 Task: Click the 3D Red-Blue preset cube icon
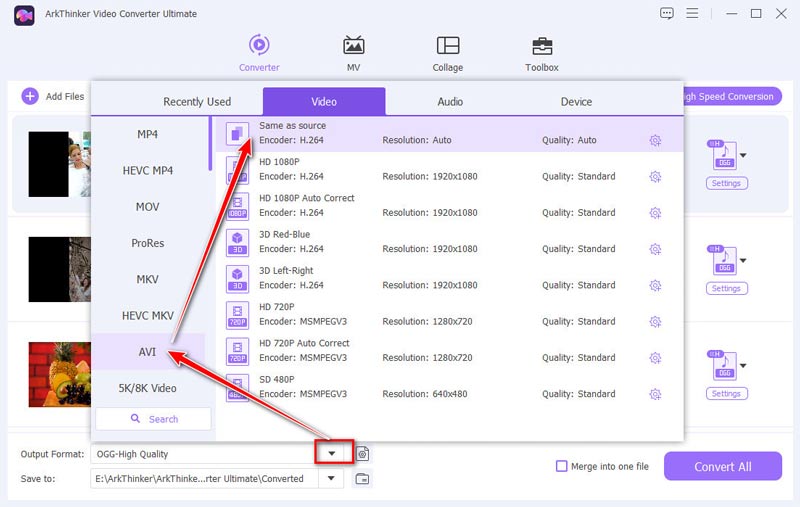pos(237,242)
